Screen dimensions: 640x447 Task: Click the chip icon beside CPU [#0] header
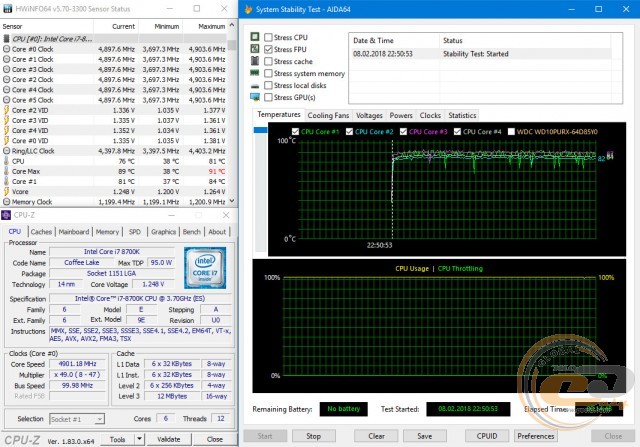tap(7, 39)
